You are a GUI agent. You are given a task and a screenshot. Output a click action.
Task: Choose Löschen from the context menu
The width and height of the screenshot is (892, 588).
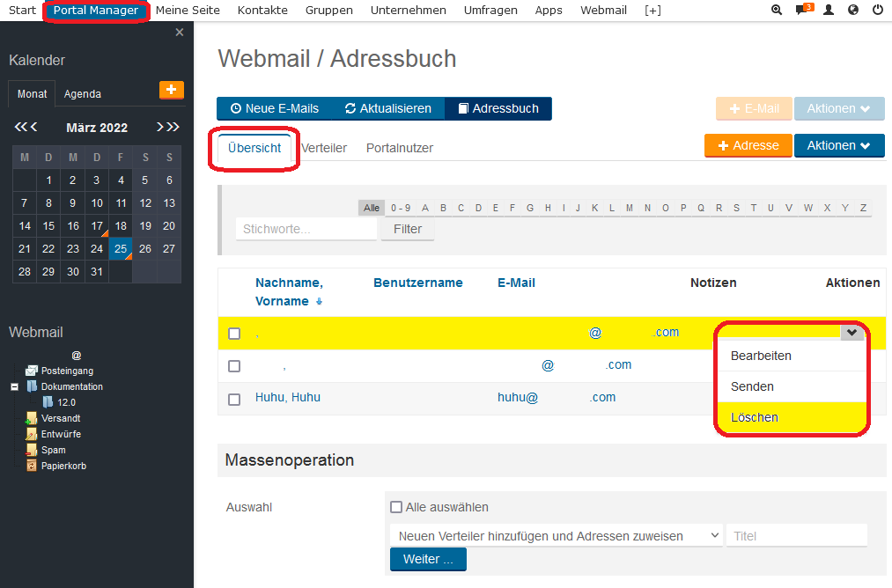[755, 417]
